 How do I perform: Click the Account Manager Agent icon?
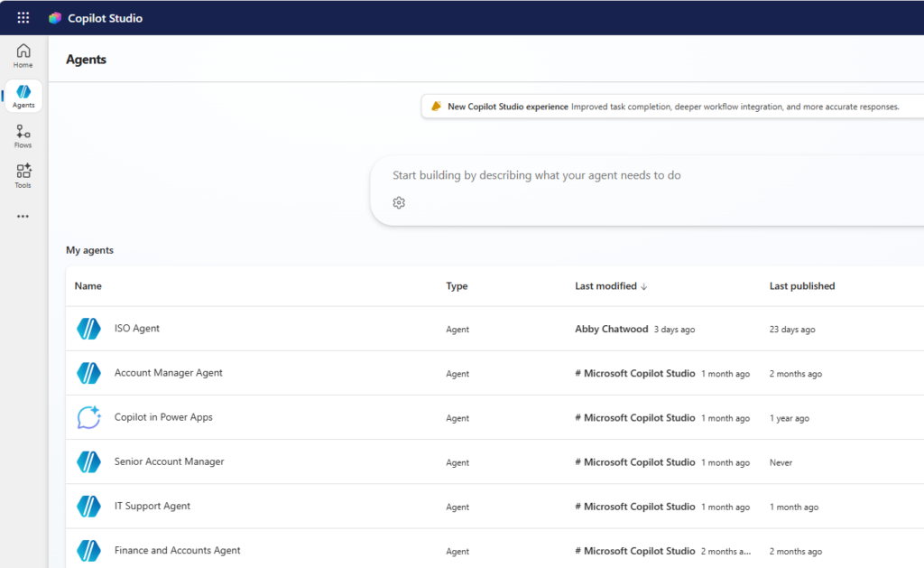pyautogui.click(x=88, y=373)
